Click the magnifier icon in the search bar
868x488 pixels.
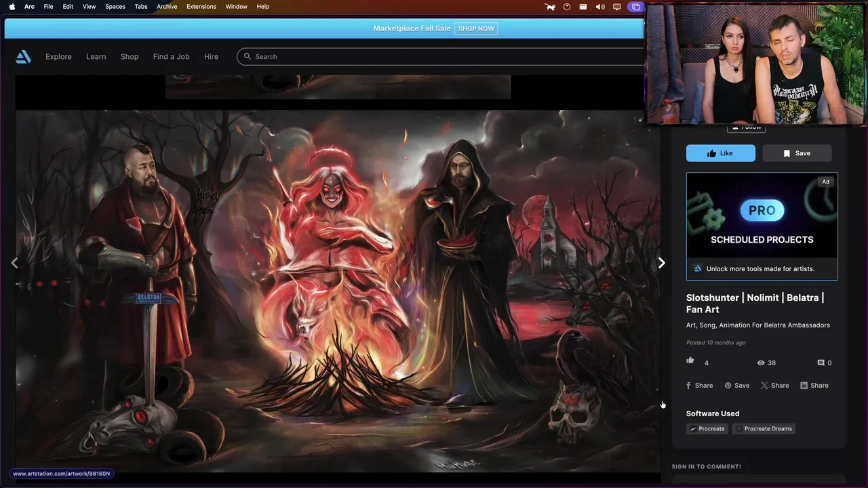click(248, 57)
